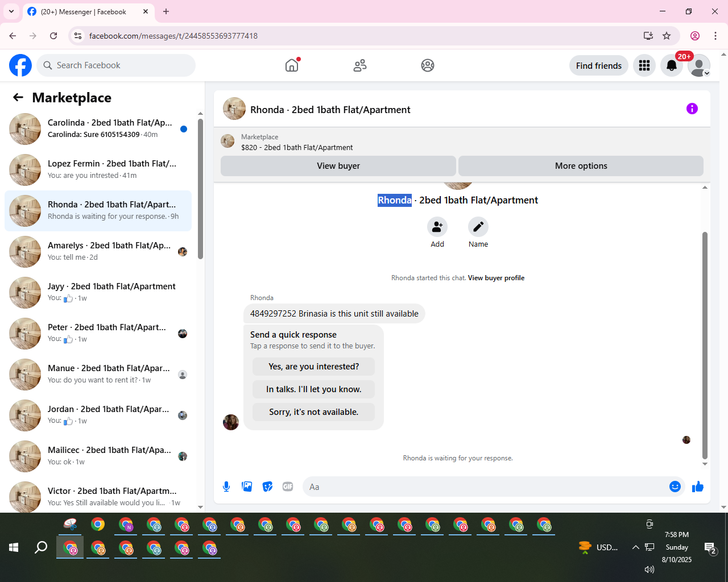Click the More options button

pyautogui.click(x=581, y=166)
